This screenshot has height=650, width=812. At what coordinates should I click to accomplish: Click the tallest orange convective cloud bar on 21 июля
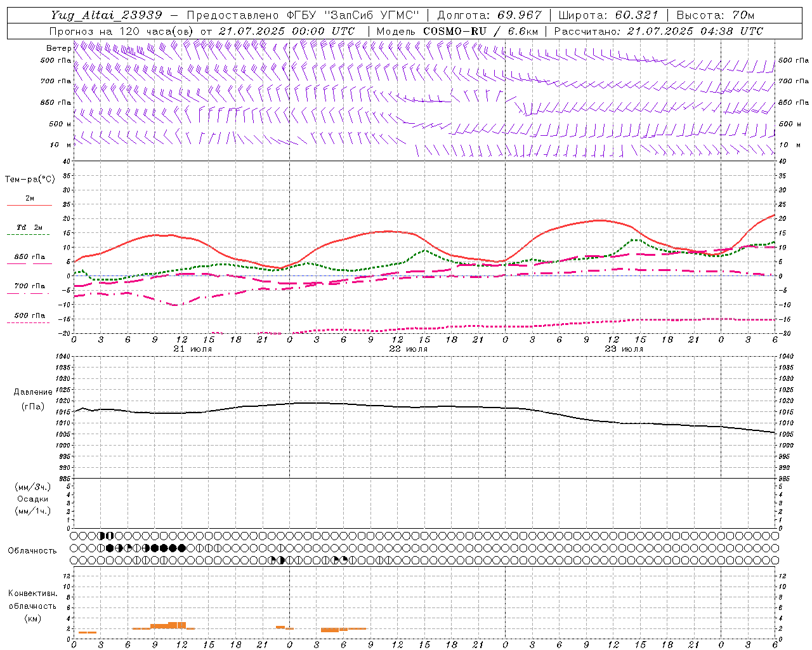click(177, 625)
